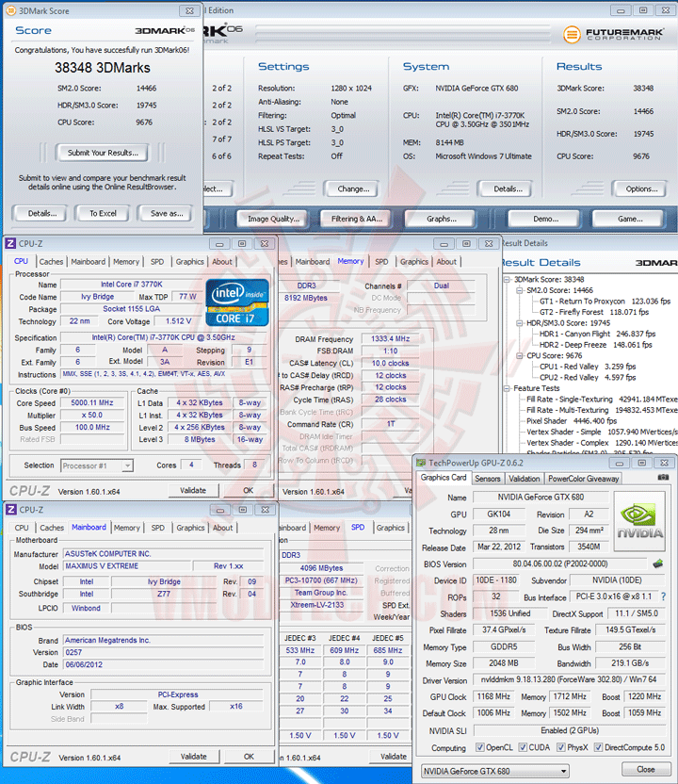
Task: Open the Graphics tab in top CPU-Z window
Action: 190,262
